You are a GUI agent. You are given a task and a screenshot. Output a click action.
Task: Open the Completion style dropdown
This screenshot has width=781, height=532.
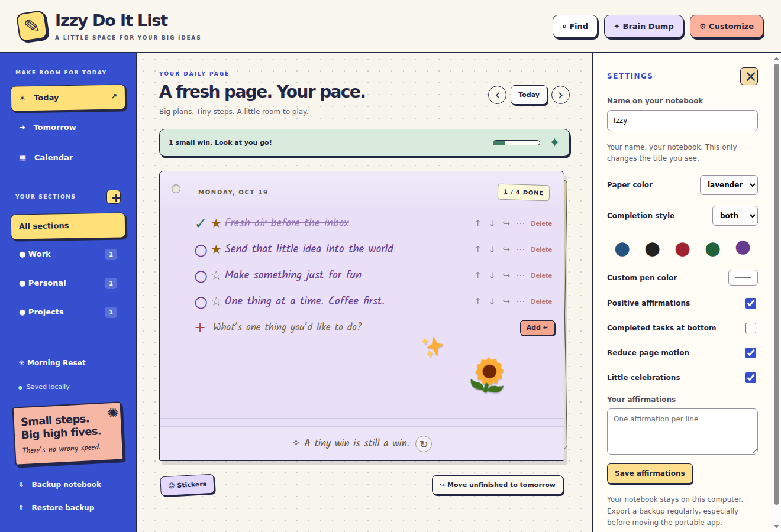[x=735, y=216]
